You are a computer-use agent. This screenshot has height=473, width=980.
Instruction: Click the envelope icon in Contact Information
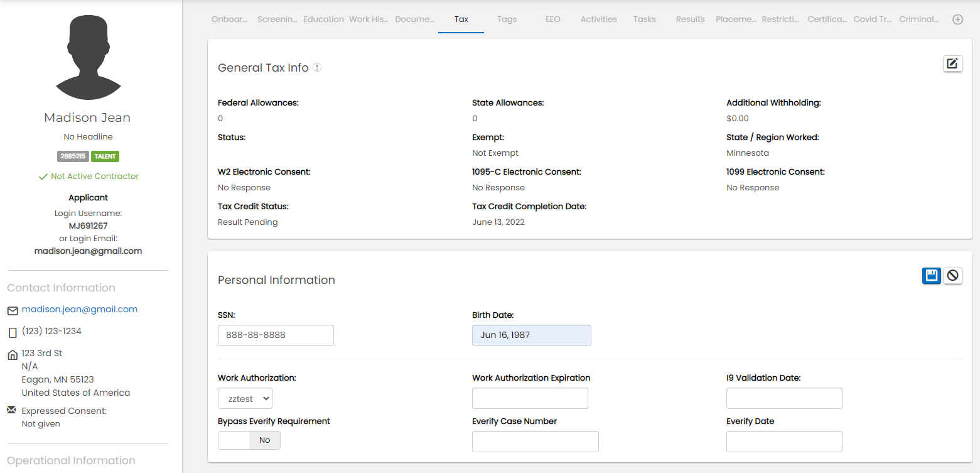[x=13, y=311]
